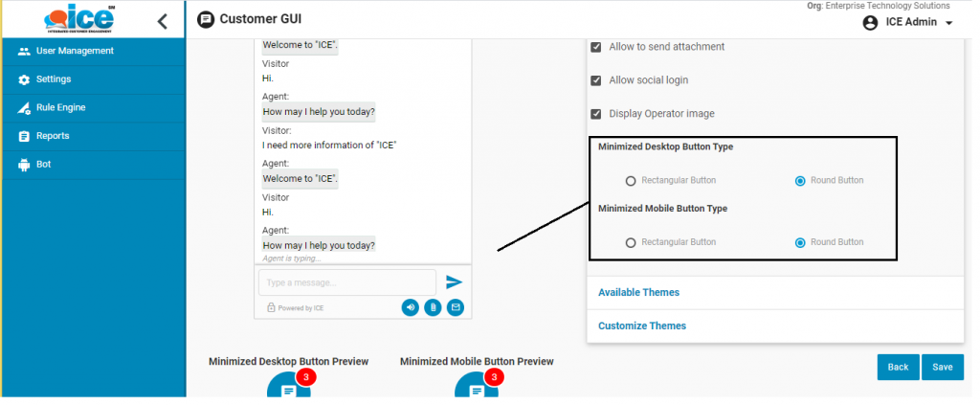The width and height of the screenshot is (980, 405).
Task: Click the email envelope icon in chat
Action: pyautogui.click(x=456, y=307)
